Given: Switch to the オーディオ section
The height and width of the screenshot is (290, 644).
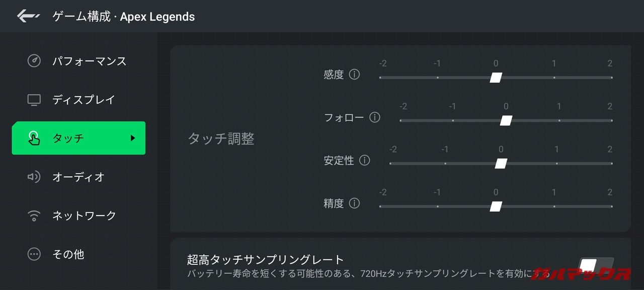Looking at the screenshot, I should point(78,177).
